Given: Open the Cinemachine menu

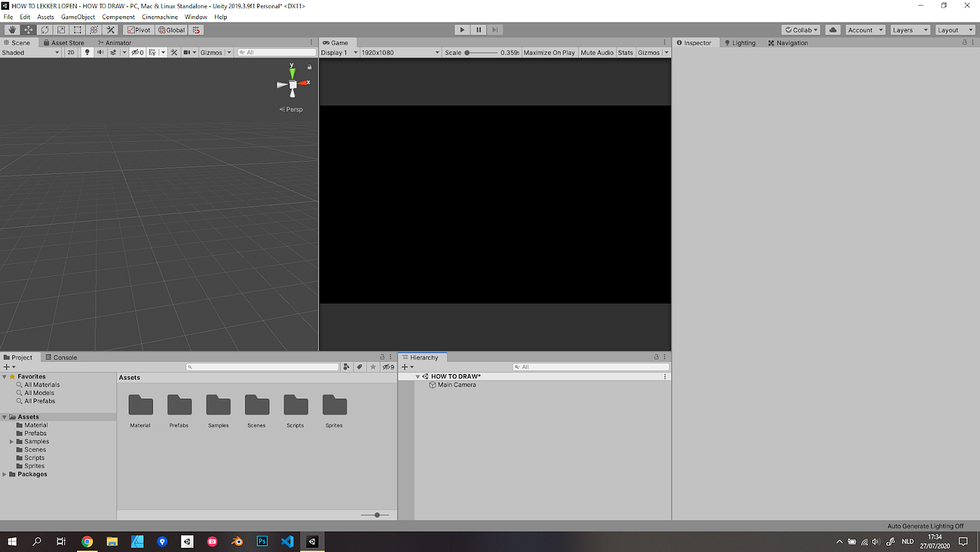Looking at the screenshot, I should tap(160, 17).
